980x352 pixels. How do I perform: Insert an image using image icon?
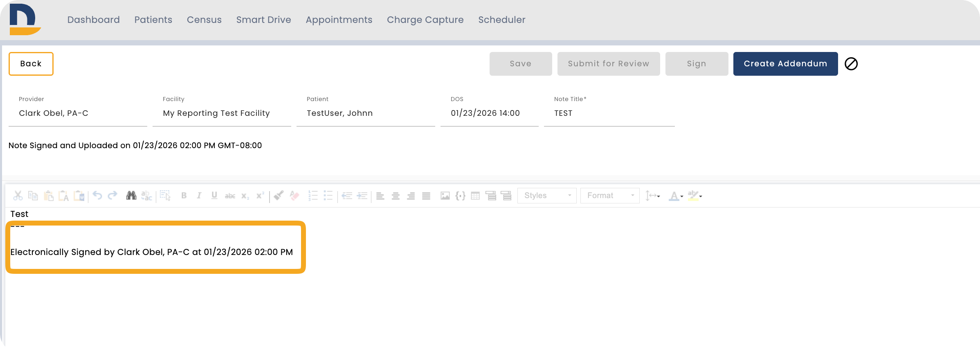click(445, 196)
